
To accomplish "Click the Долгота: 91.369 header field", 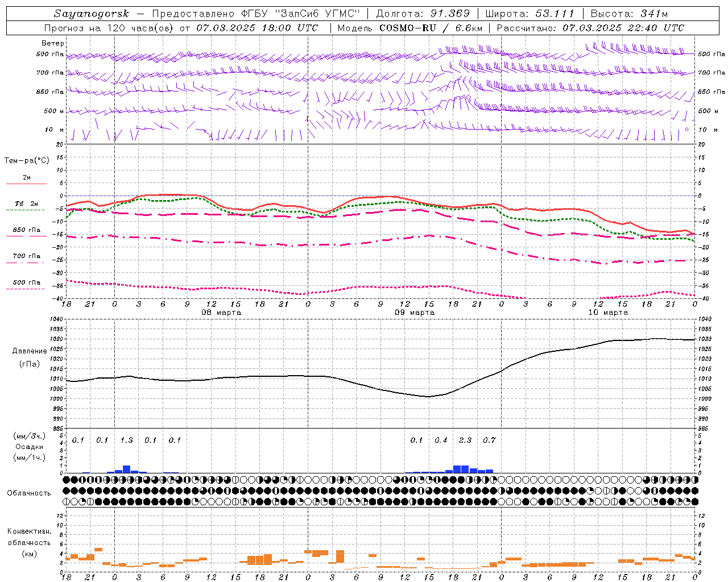I will (x=423, y=14).
